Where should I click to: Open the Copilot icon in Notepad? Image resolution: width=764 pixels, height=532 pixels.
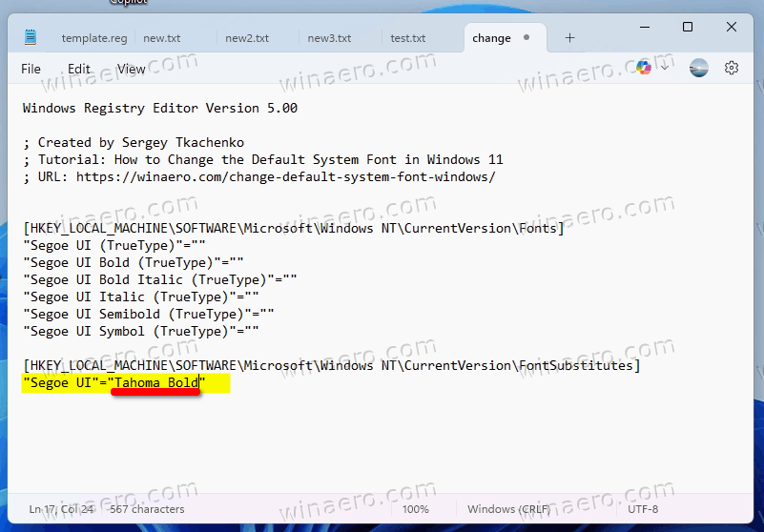(x=644, y=68)
